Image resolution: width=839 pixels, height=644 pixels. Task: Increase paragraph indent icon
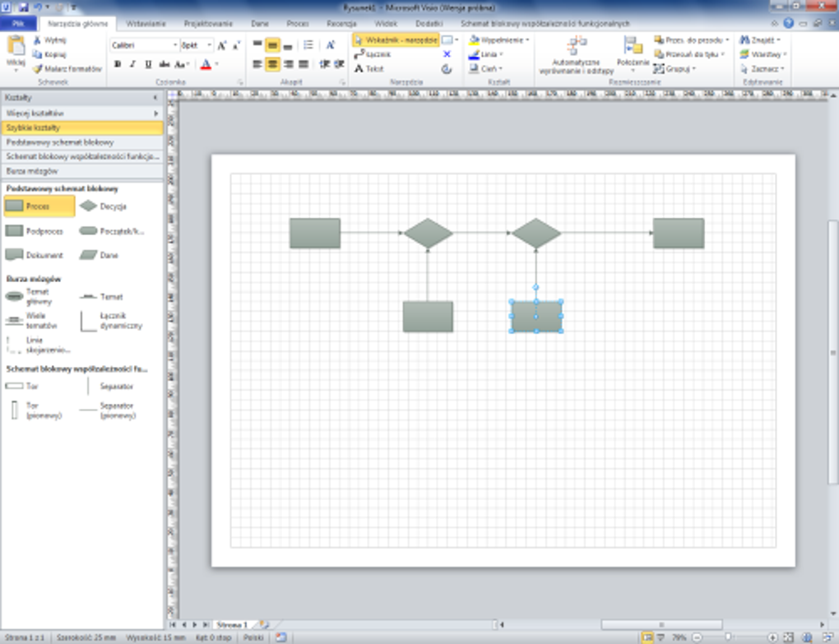point(339,64)
